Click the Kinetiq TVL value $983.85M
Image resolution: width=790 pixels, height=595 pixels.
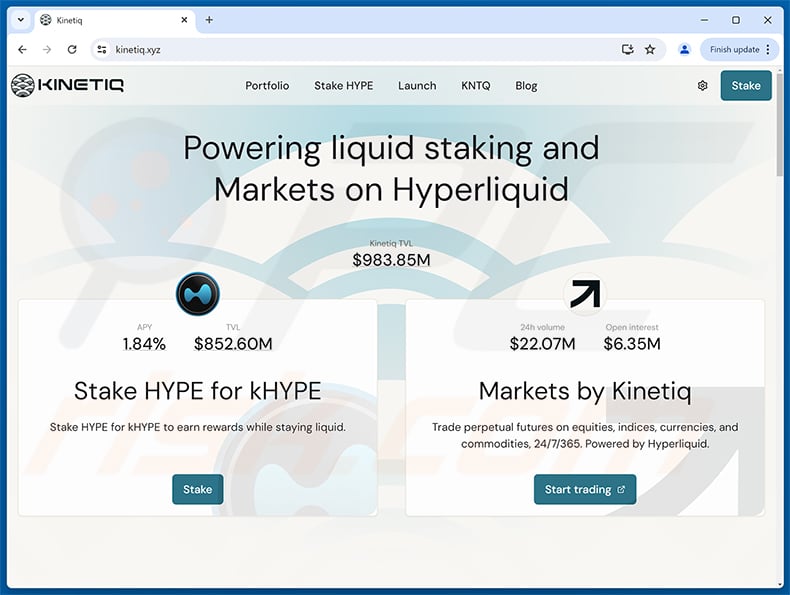click(391, 260)
